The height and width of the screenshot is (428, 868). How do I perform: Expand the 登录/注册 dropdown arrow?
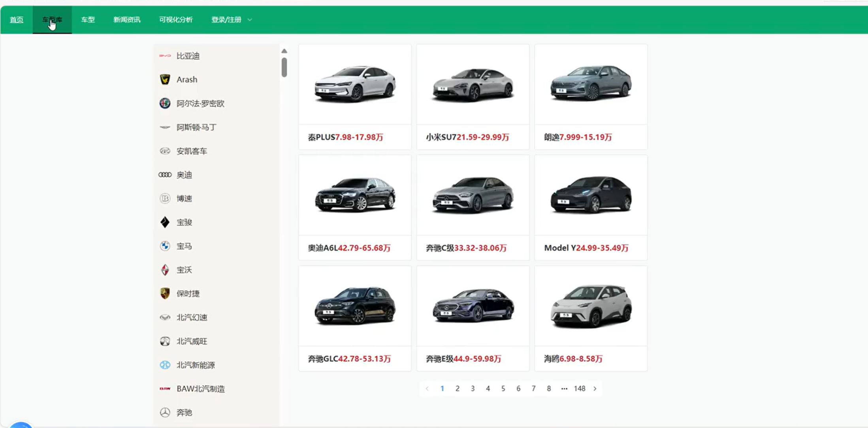click(250, 20)
